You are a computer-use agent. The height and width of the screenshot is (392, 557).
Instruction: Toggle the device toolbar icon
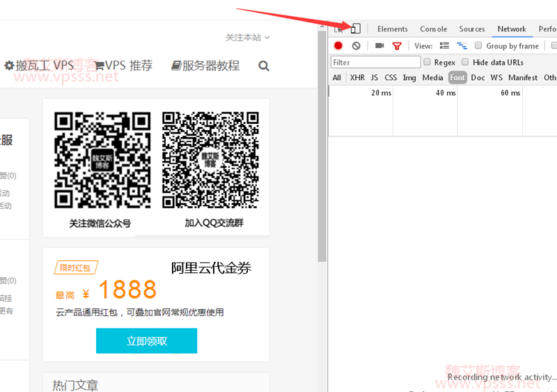pyautogui.click(x=356, y=29)
